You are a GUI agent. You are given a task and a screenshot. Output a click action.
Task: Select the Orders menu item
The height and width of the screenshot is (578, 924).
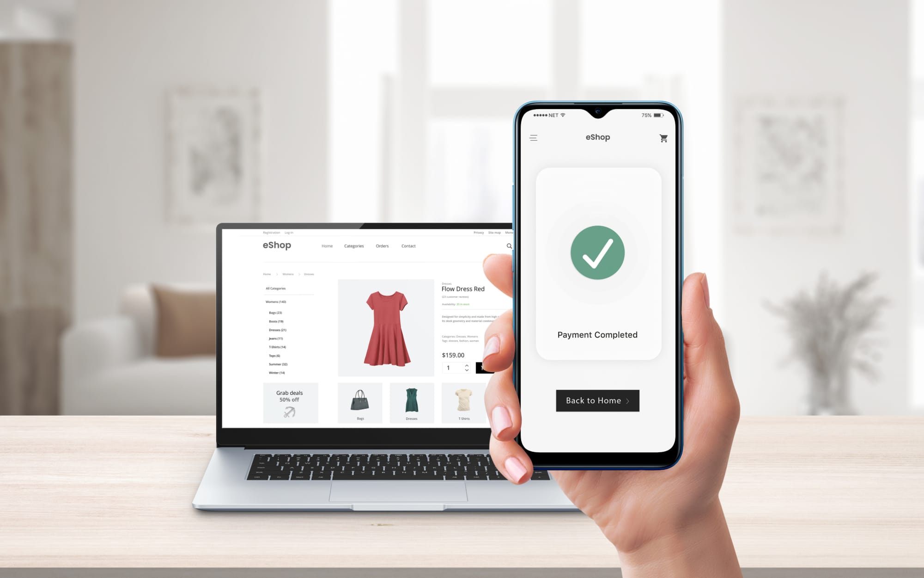click(383, 246)
